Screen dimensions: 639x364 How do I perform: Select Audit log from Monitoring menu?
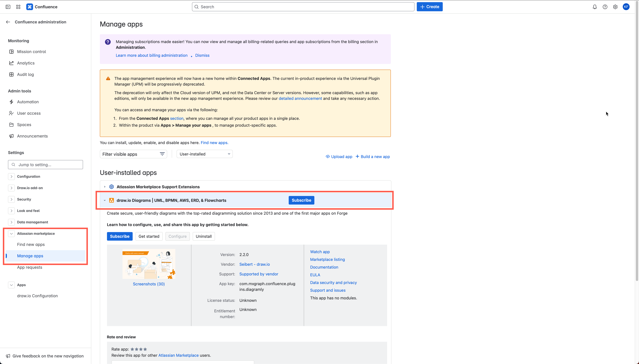coord(25,74)
